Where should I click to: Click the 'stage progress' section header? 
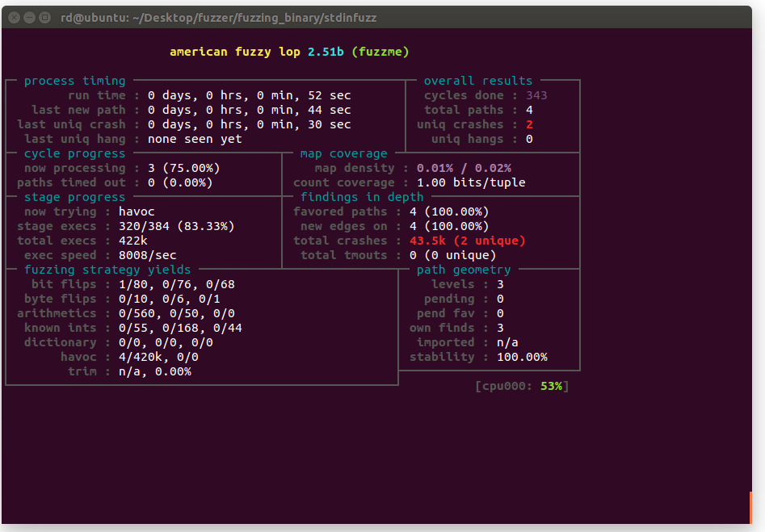coord(74,197)
